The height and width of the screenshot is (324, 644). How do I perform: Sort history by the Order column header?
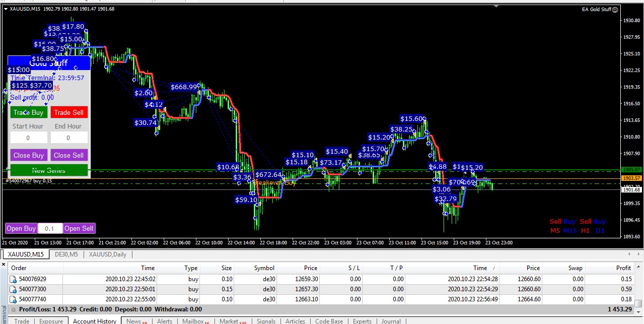coord(35,268)
